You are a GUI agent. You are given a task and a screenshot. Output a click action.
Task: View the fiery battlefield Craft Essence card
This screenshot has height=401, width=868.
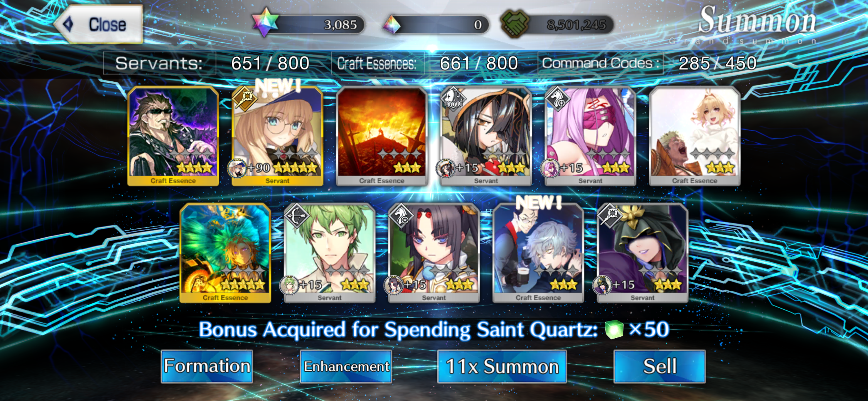tap(381, 136)
